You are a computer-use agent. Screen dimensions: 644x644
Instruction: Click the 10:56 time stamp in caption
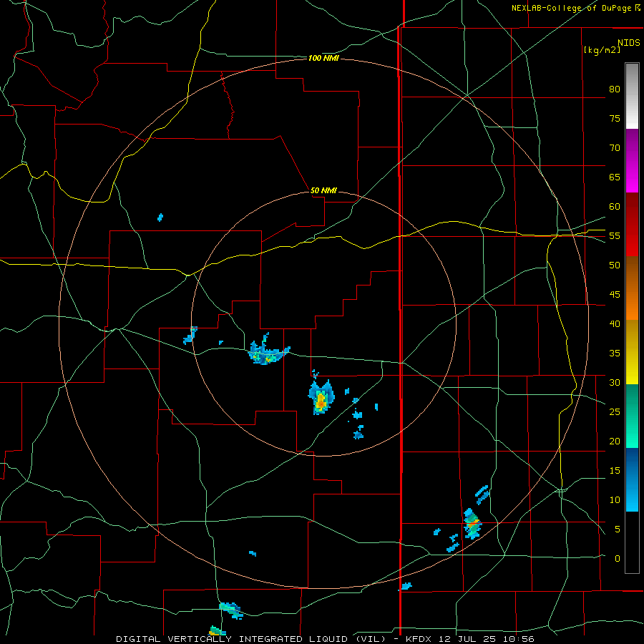[519, 639]
